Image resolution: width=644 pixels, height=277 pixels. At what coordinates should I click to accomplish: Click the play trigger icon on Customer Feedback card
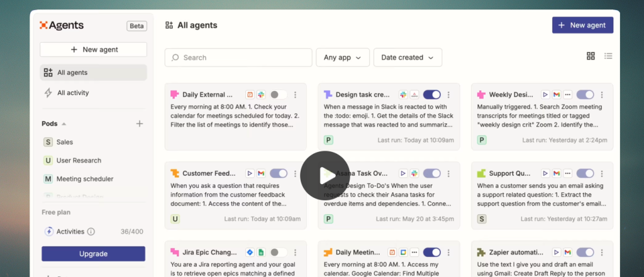(250, 173)
